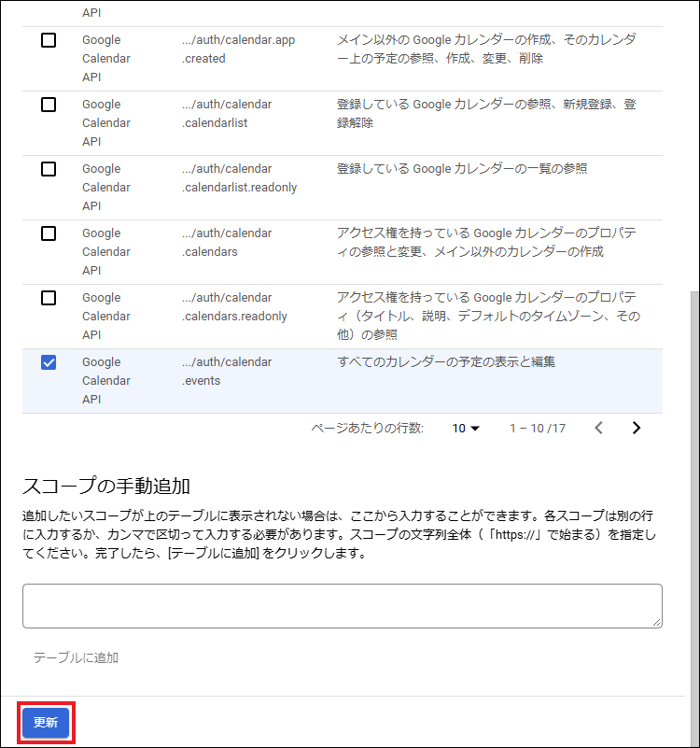
Task: Select the すべてのカレンダーの予定の表示と編集 row description
Action: (x=445, y=362)
